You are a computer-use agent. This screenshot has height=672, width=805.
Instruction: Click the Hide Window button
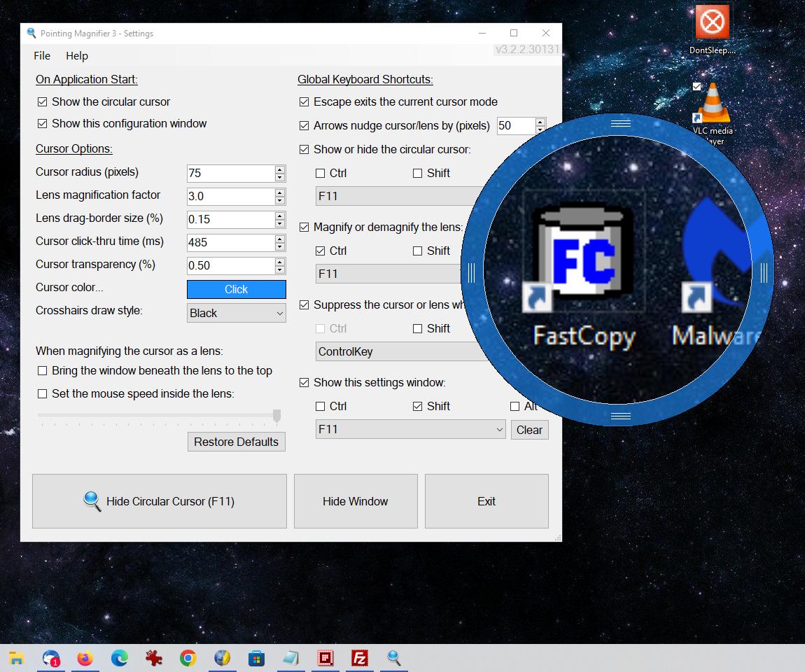tap(356, 501)
